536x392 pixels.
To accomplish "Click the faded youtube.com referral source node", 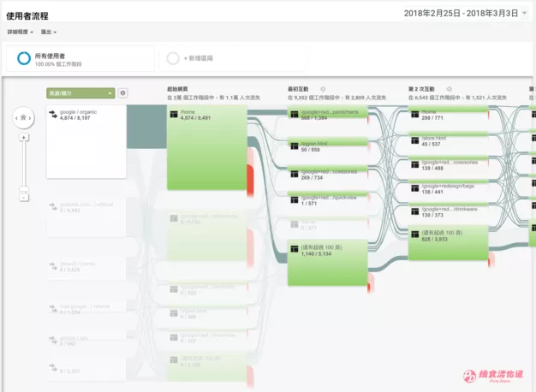I will click(86, 217).
